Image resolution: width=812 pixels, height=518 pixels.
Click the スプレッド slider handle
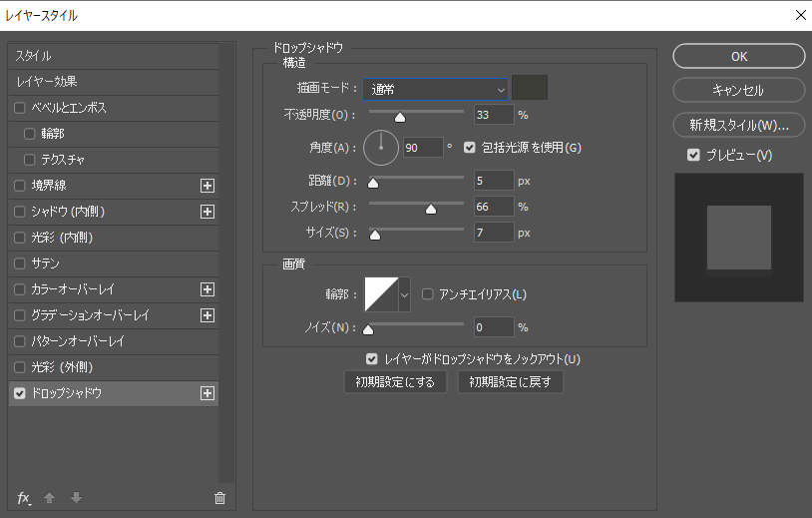point(431,210)
